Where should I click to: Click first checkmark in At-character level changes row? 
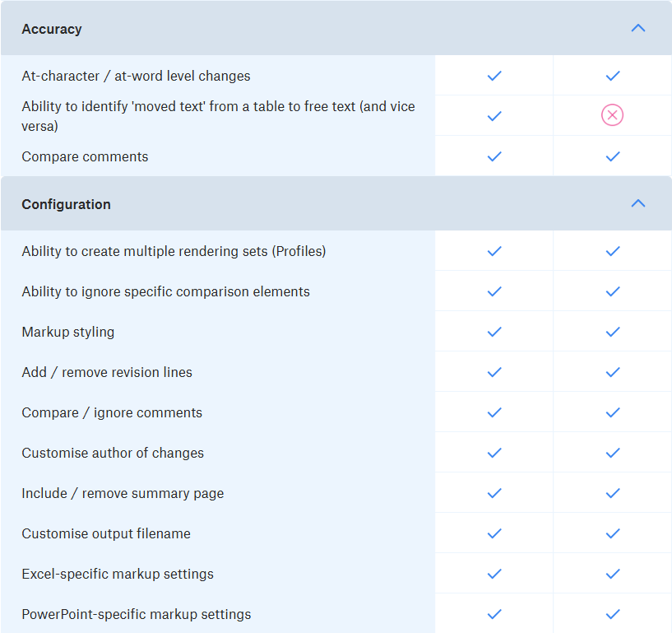point(494,76)
